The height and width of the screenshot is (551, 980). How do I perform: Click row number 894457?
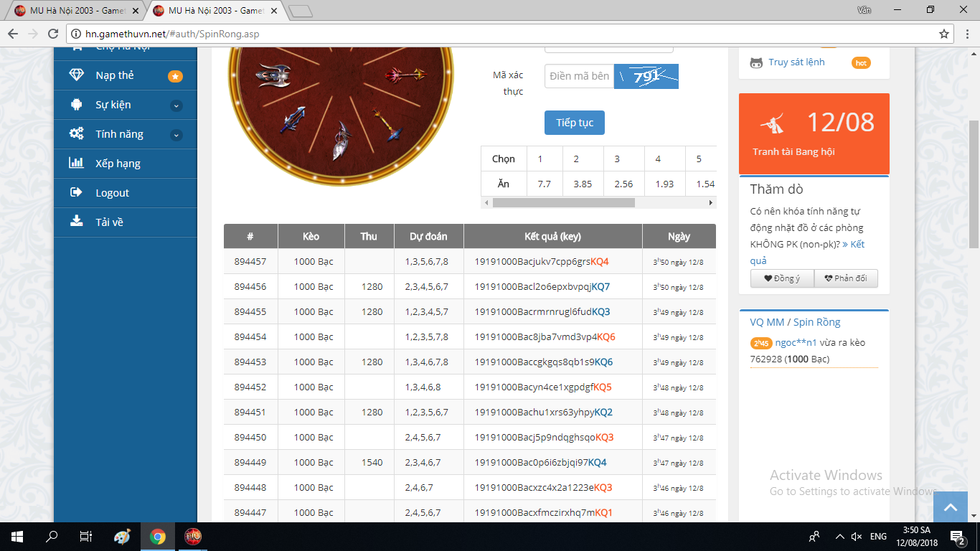pyautogui.click(x=250, y=262)
